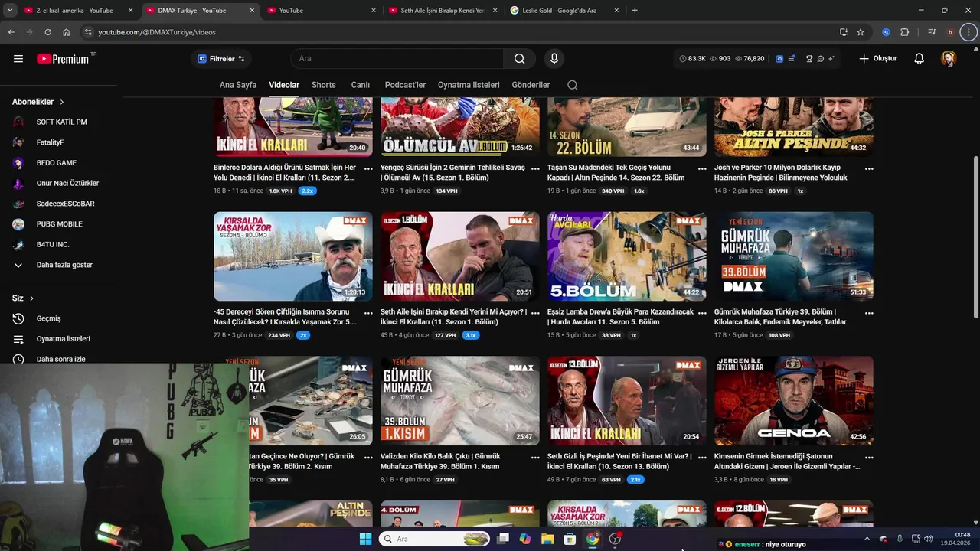This screenshot has width=980, height=551.
Task: Click the page vertical scrollbar
Action: click(975, 237)
